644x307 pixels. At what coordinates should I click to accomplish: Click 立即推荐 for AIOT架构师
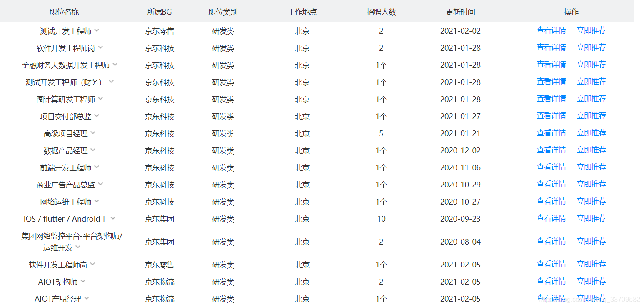click(x=591, y=281)
